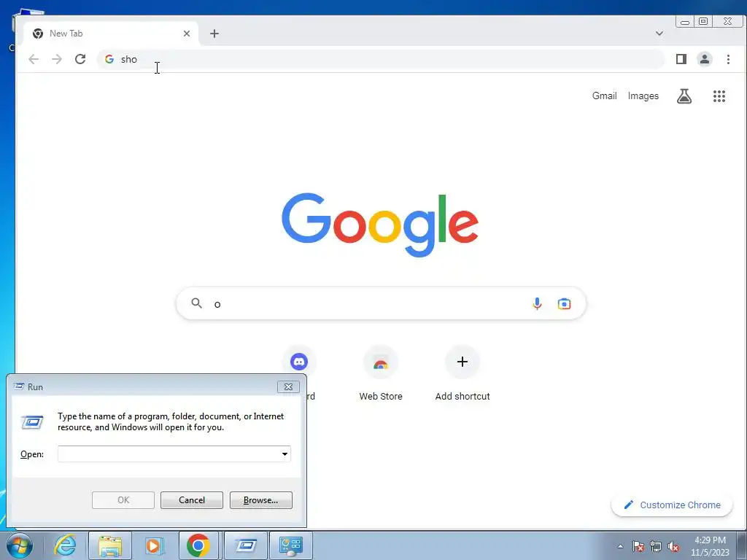Go forward with Chrome's forward arrow

click(x=57, y=59)
